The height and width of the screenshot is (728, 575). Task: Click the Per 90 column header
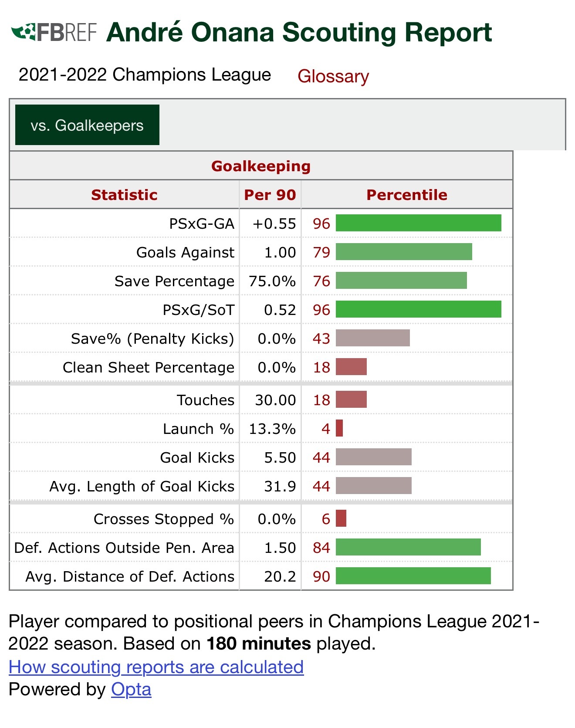tap(270, 195)
